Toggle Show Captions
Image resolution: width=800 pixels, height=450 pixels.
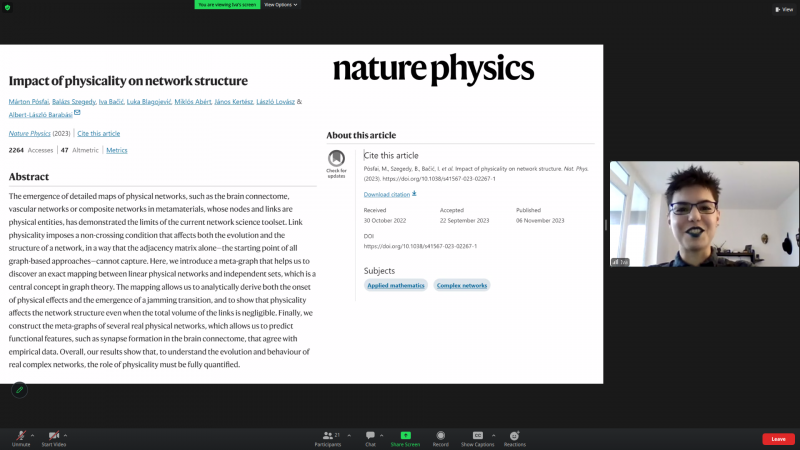478,438
